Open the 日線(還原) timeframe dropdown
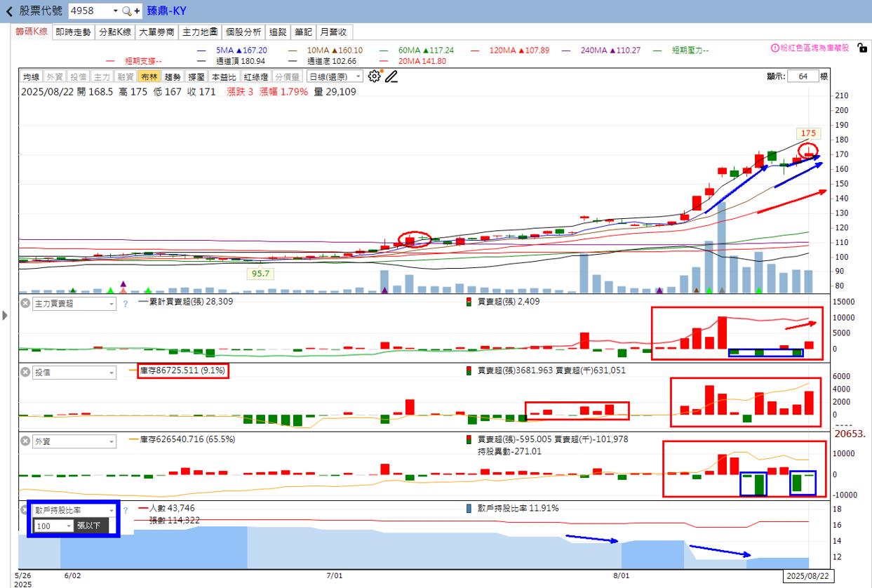 coord(335,77)
